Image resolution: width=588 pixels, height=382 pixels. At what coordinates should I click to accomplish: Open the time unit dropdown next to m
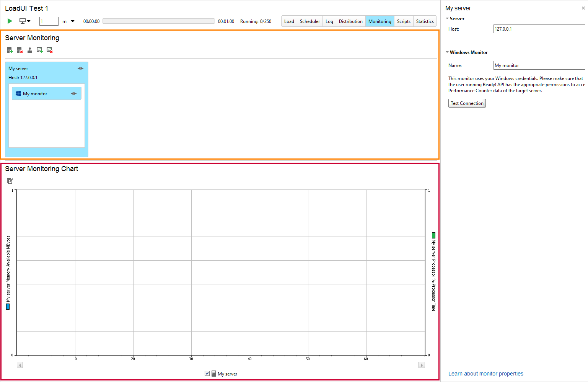tap(73, 21)
